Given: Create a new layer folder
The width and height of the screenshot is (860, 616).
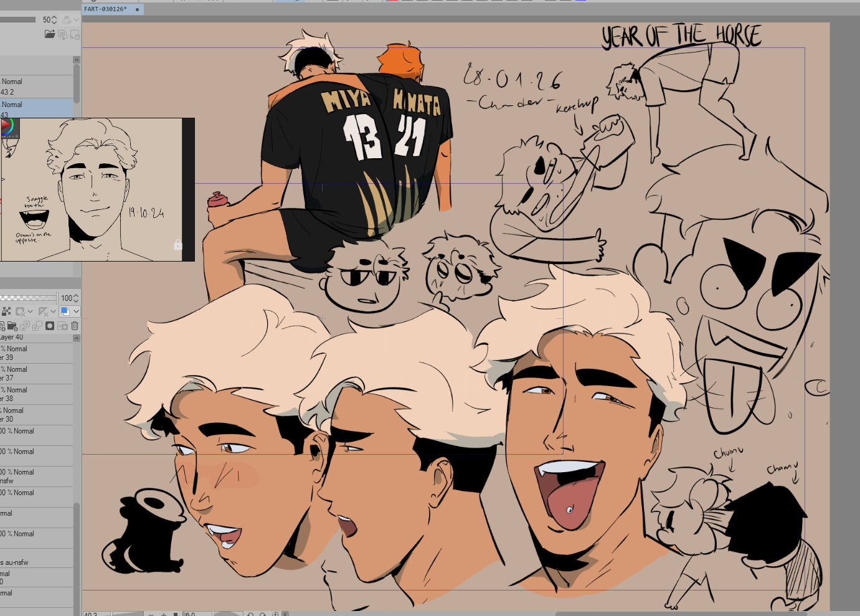Looking at the screenshot, I should click(12, 326).
